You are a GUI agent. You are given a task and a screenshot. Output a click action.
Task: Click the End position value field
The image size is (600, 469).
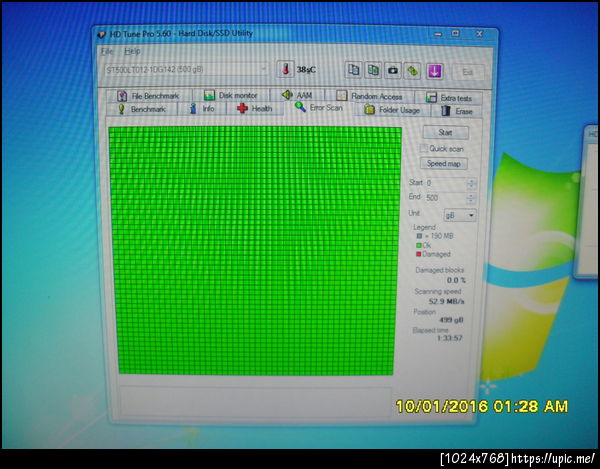tap(446, 198)
